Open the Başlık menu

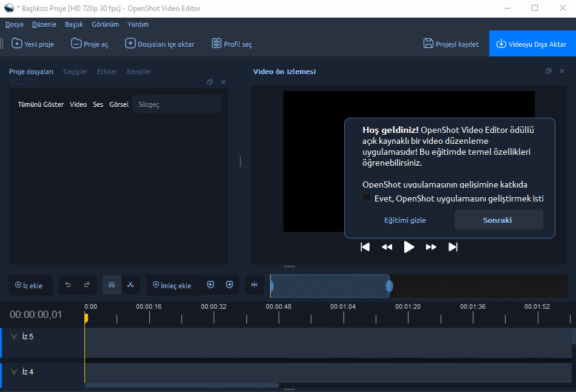point(74,24)
